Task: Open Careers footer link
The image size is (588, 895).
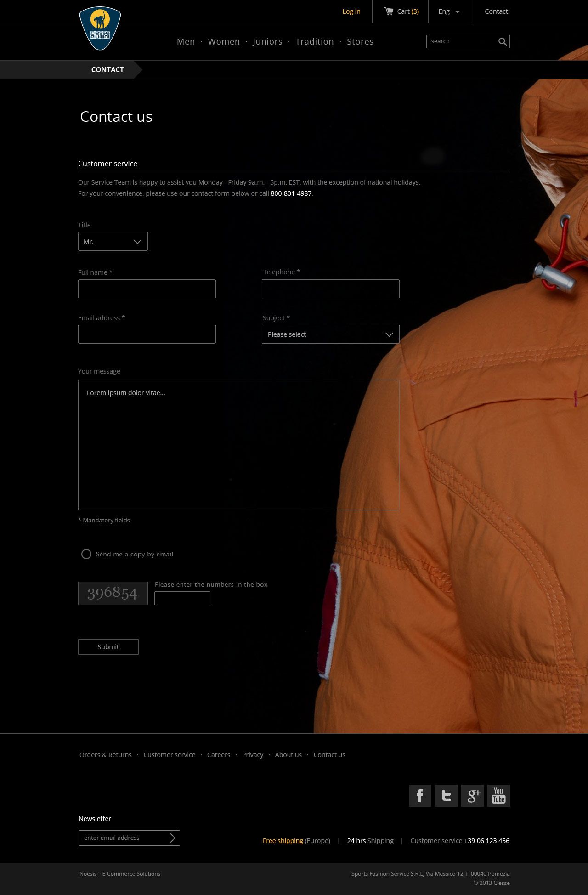Action: point(219,755)
